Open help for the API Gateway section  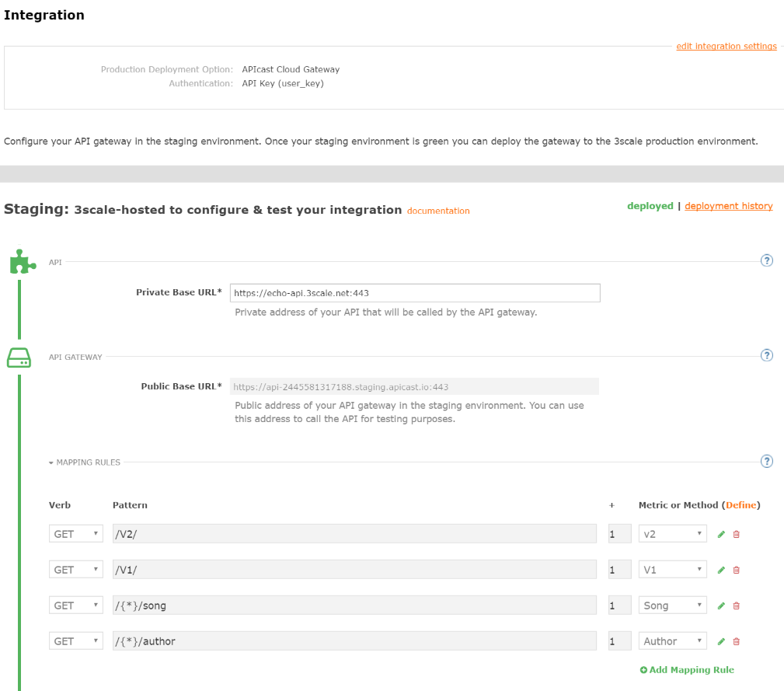coord(767,354)
